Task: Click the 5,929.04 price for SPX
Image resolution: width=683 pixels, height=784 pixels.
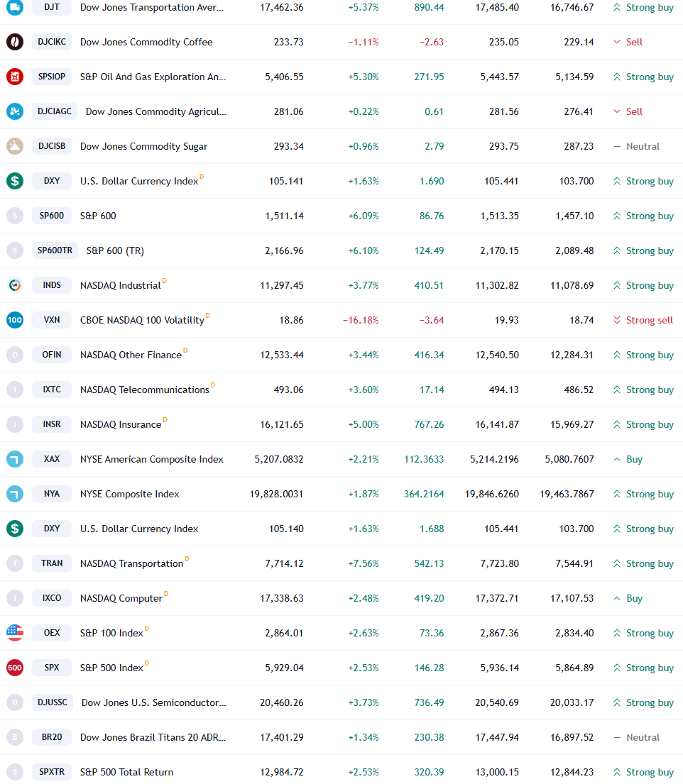Action: (284, 668)
